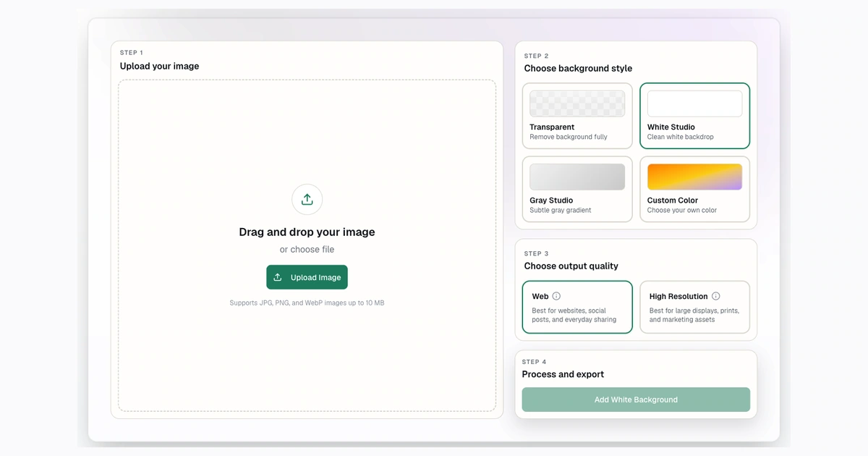
Task: Choose Web output quality
Action: (577, 308)
